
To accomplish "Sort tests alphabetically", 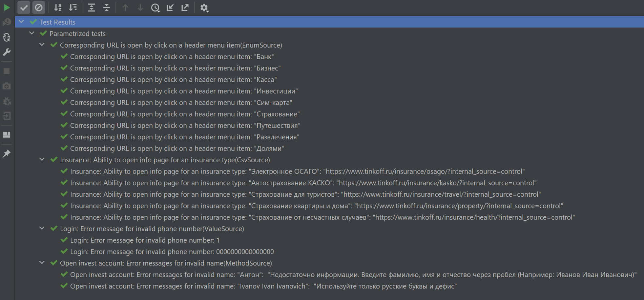I will tap(58, 8).
